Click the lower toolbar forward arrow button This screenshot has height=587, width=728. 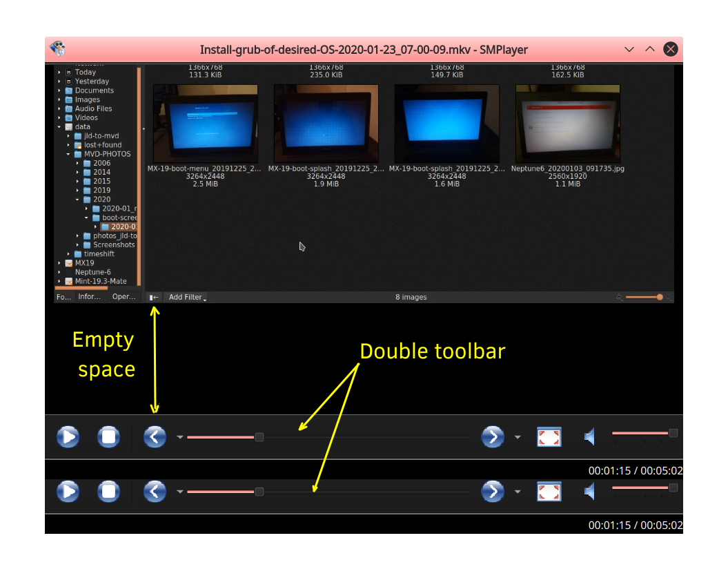[492, 491]
